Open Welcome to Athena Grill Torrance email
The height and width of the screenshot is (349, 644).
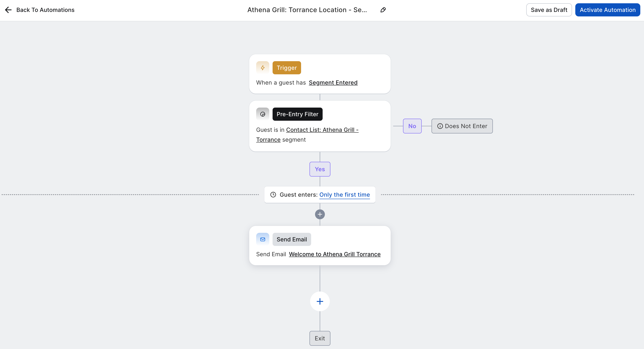pos(335,254)
